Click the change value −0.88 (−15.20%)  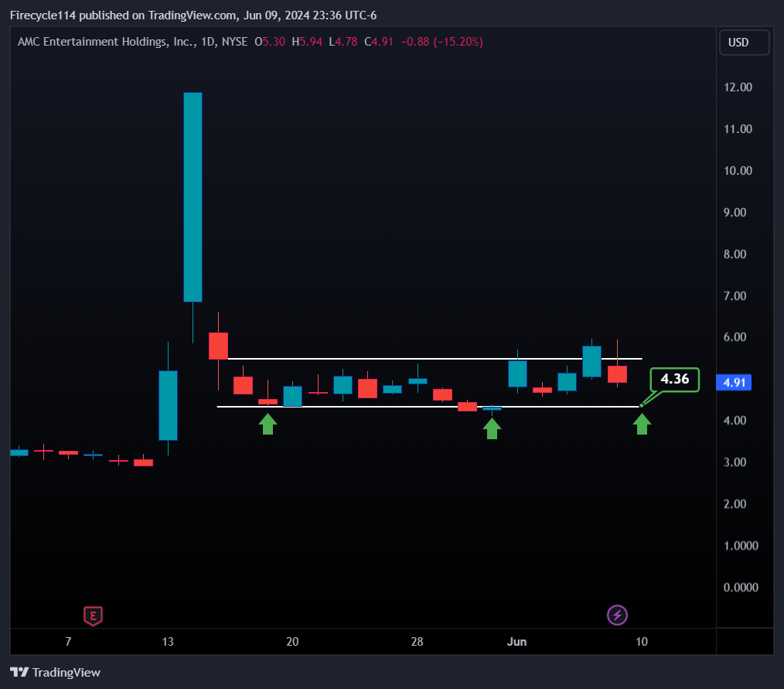(x=442, y=42)
